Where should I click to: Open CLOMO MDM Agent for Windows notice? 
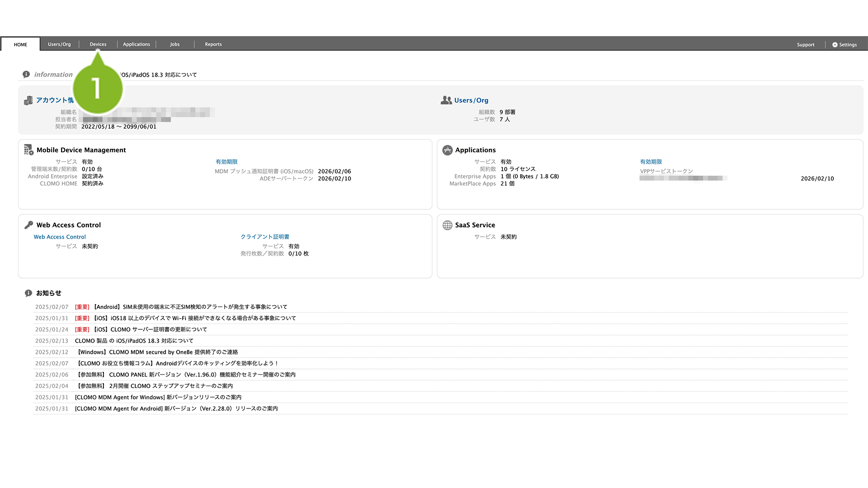pyautogui.click(x=158, y=397)
